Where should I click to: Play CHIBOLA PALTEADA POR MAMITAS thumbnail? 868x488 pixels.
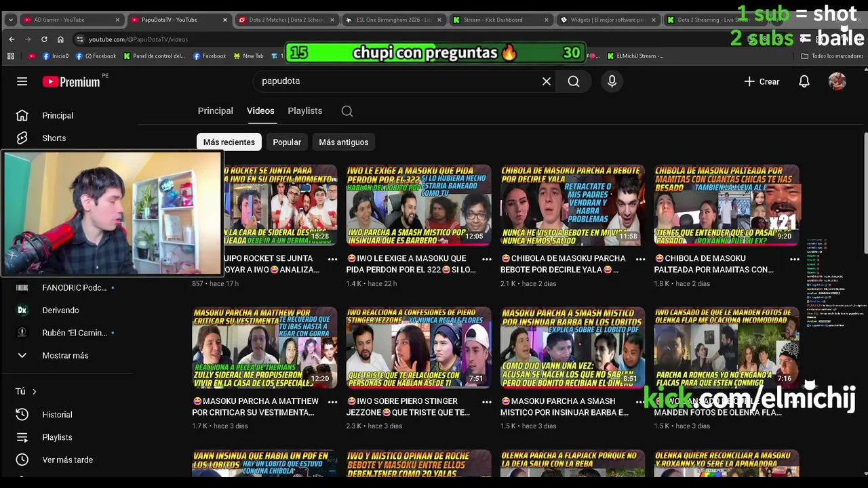pos(726,205)
